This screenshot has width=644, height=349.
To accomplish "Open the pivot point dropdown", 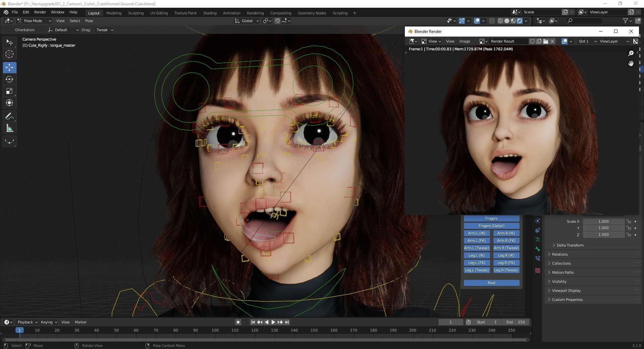I will 267,21.
